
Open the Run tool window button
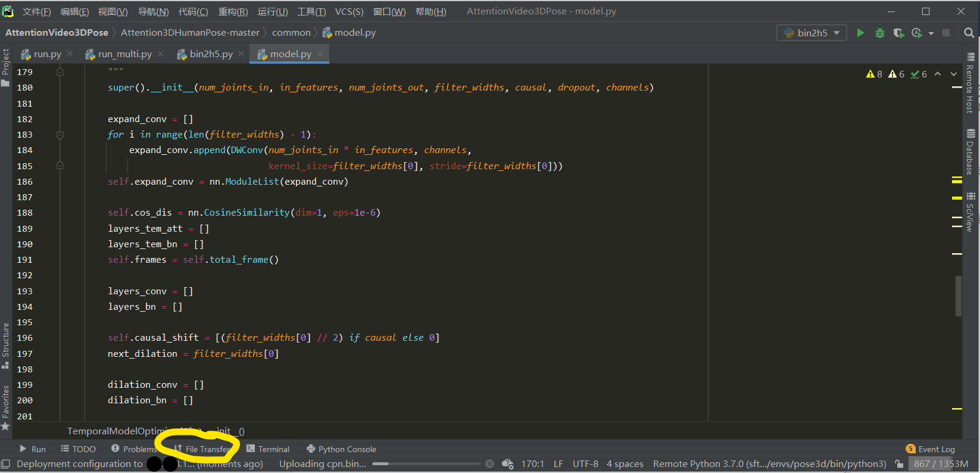tap(32, 449)
